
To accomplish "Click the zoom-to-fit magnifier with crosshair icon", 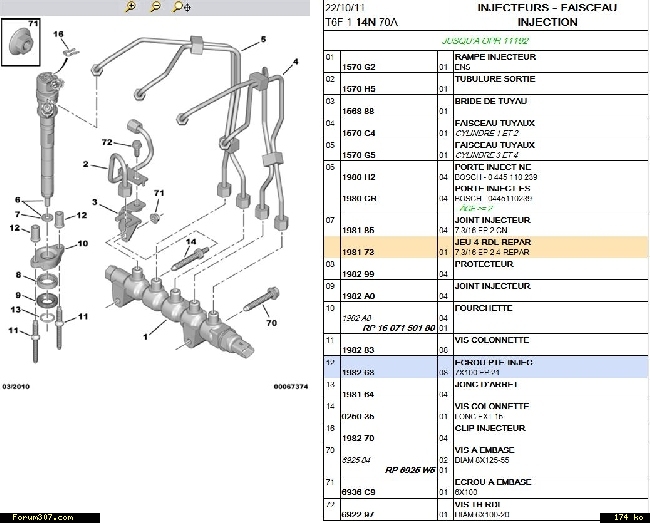I will (x=180, y=6).
